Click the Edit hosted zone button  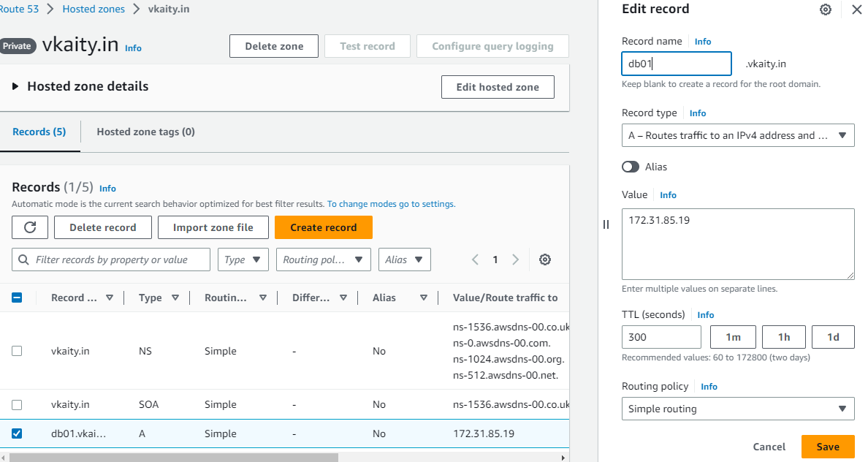[498, 87]
